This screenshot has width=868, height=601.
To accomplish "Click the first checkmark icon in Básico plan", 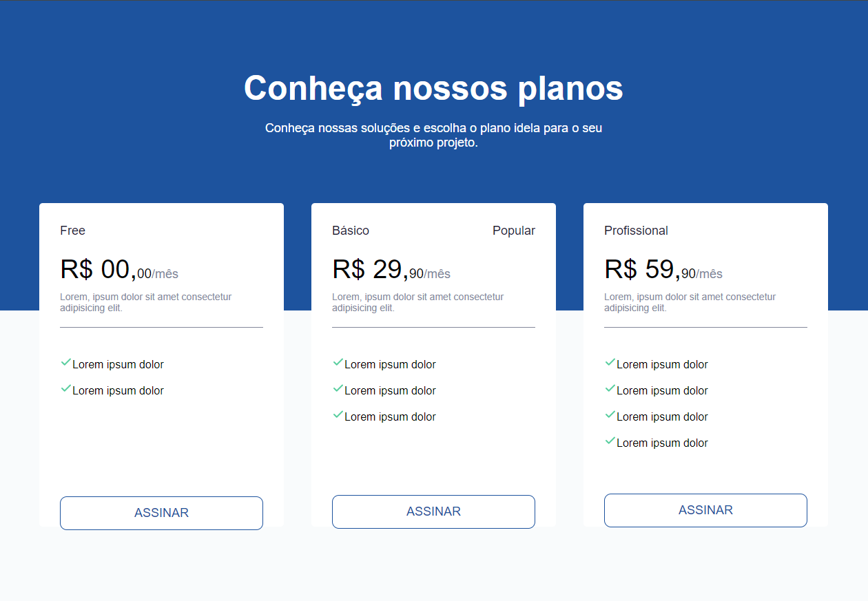I will 338,361.
